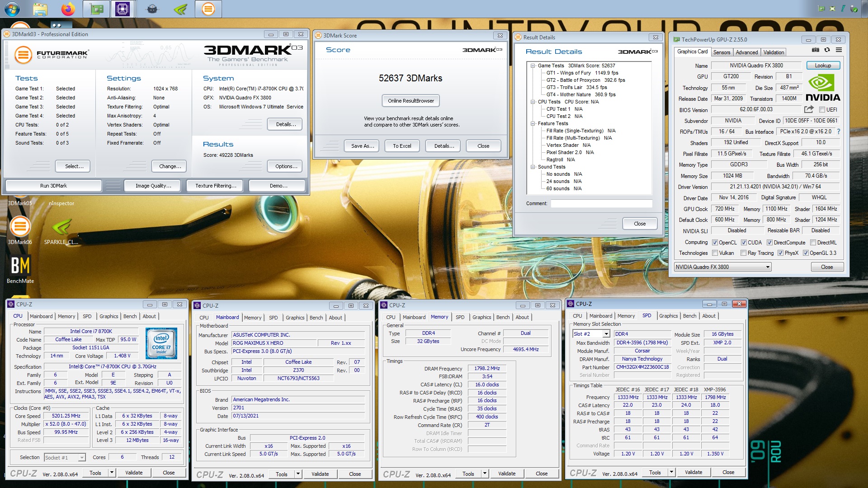Image resolution: width=868 pixels, height=488 pixels.
Task: Click the cat-face icon in the taskbar
Action: click(152, 9)
